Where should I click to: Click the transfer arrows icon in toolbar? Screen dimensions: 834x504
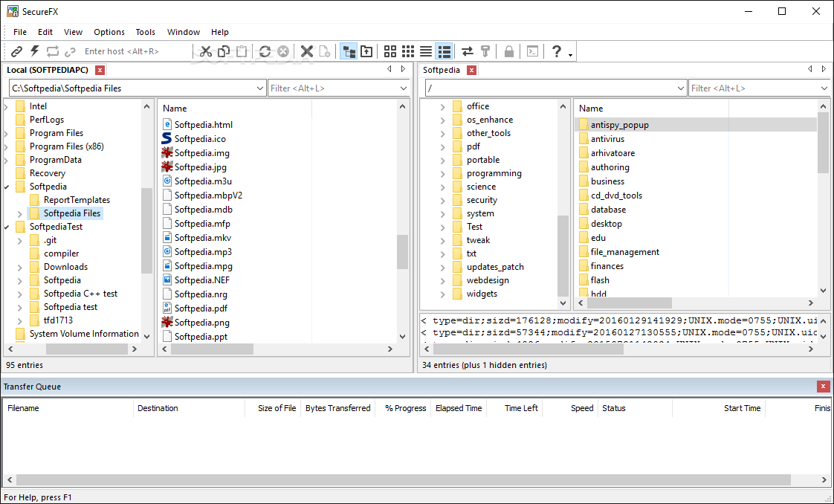(x=468, y=51)
